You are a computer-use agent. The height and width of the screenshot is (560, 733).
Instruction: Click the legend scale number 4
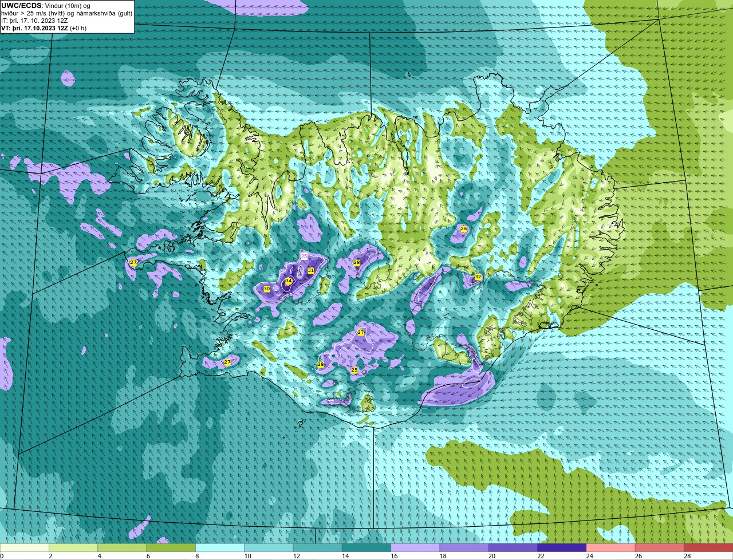pos(99,556)
